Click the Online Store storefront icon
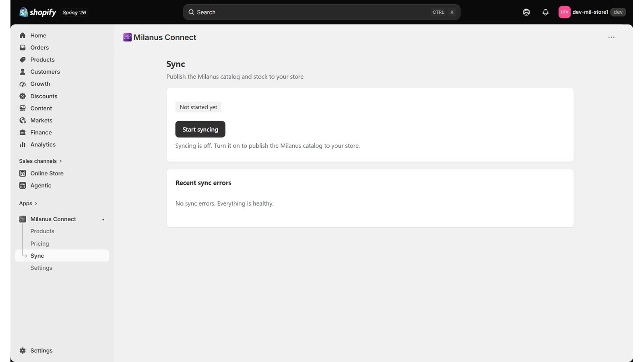This screenshot has width=644, height=362. 23,173
